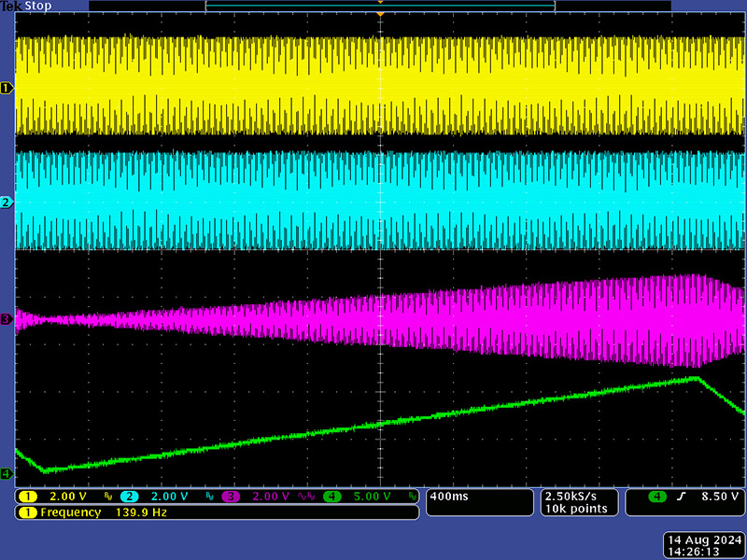The width and height of the screenshot is (747, 560).
Task: Click the Tek logo at the top left
Action: [x=11, y=7]
